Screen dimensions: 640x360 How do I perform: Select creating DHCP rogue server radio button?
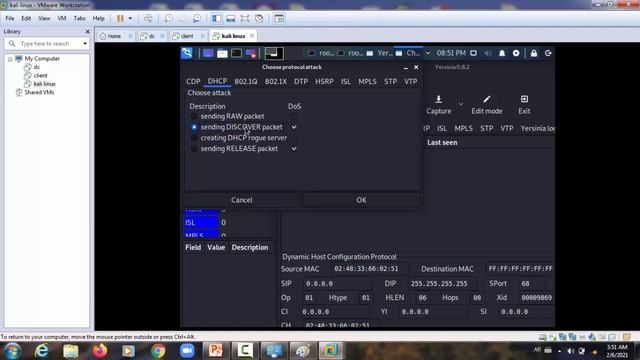click(x=194, y=138)
